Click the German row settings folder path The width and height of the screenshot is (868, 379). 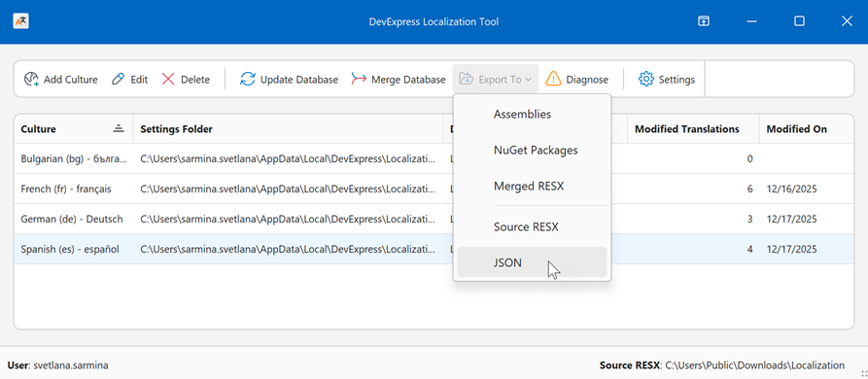coord(288,219)
